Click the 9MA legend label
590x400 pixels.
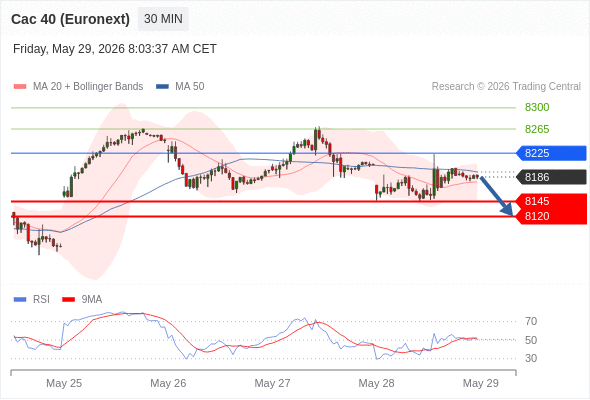point(92,300)
